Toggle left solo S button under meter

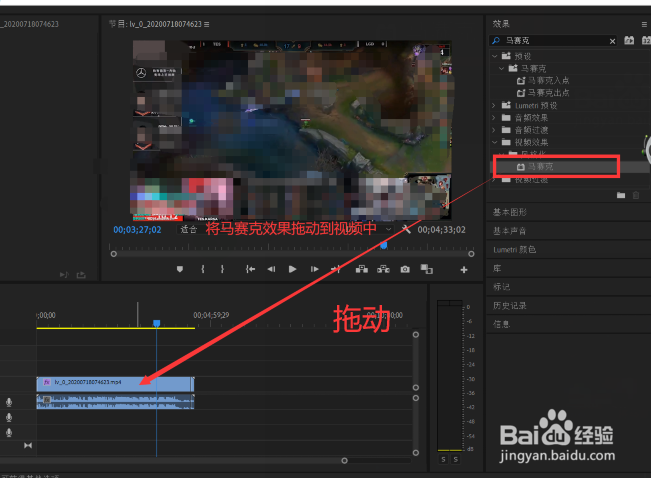443,459
